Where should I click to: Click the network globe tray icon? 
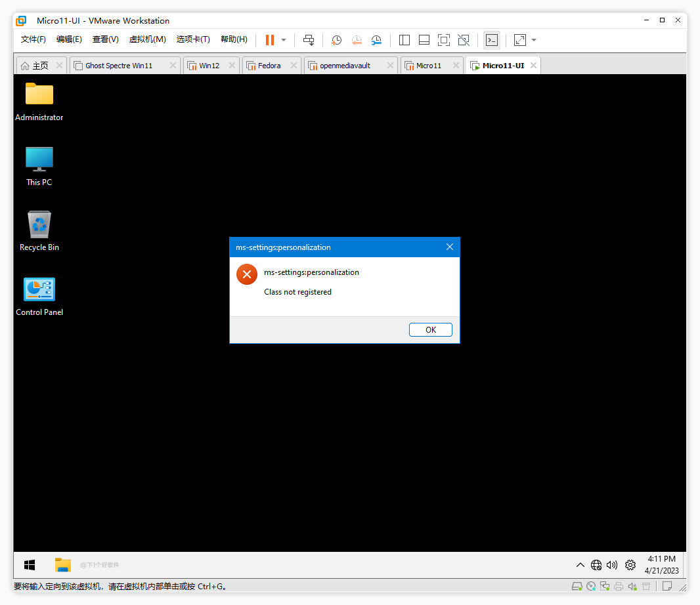point(596,565)
